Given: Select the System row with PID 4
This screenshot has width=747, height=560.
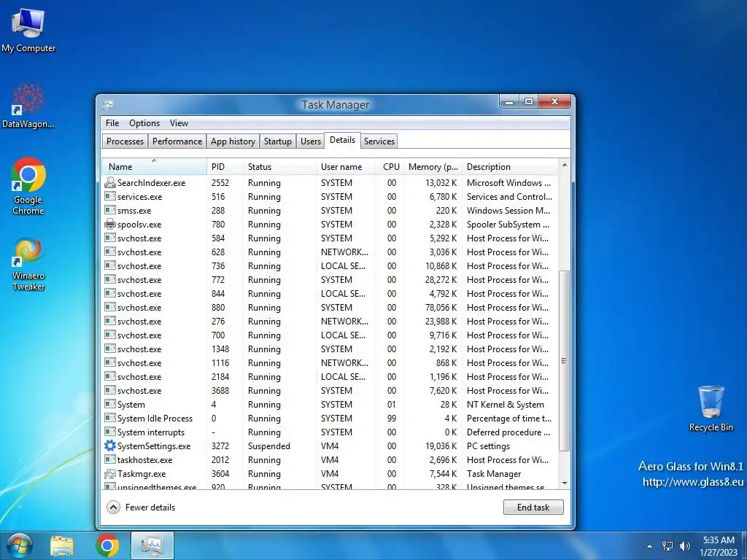Looking at the screenshot, I should [330, 404].
